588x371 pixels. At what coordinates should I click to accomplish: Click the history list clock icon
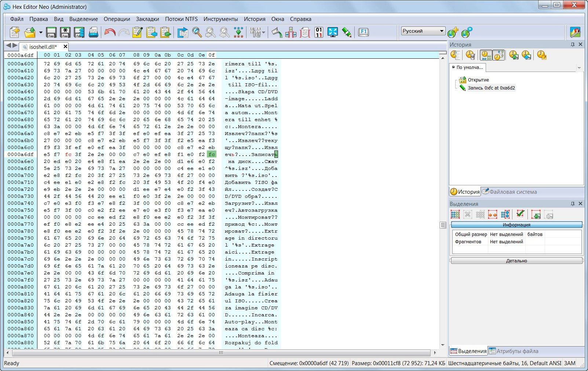click(455, 55)
